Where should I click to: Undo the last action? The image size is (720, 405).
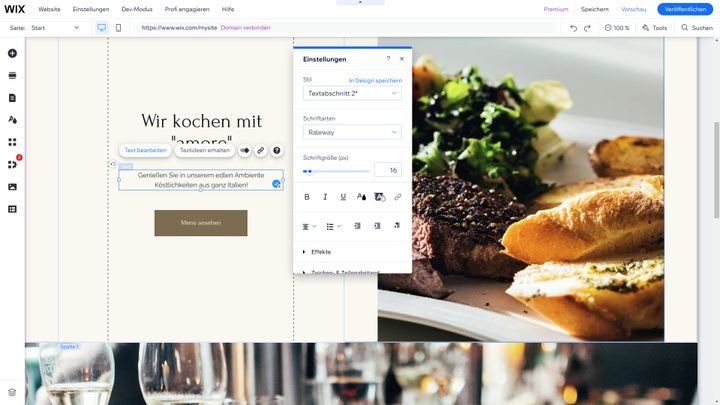(573, 28)
